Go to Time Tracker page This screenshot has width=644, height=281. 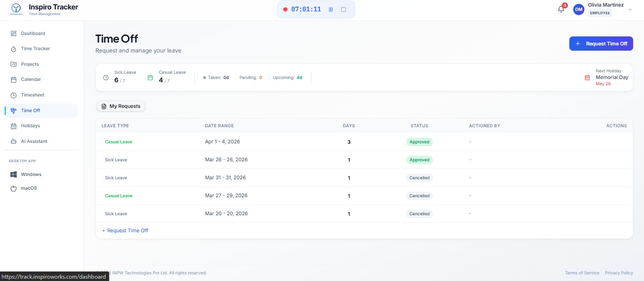[x=35, y=49]
